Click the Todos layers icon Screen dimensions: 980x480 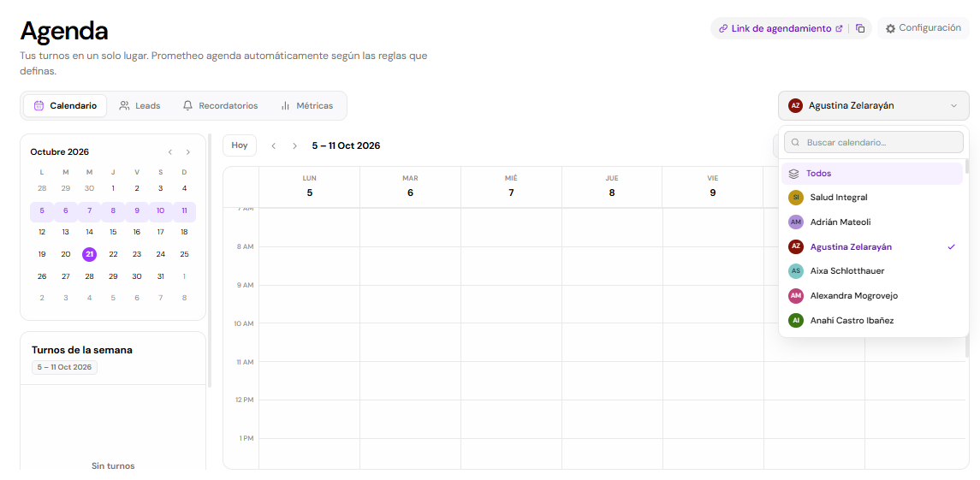pos(793,174)
